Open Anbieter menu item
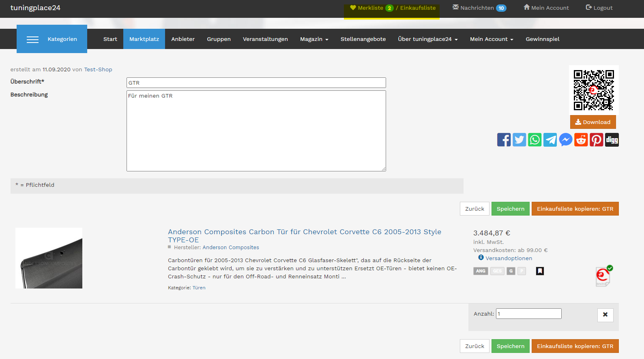 point(183,39)
